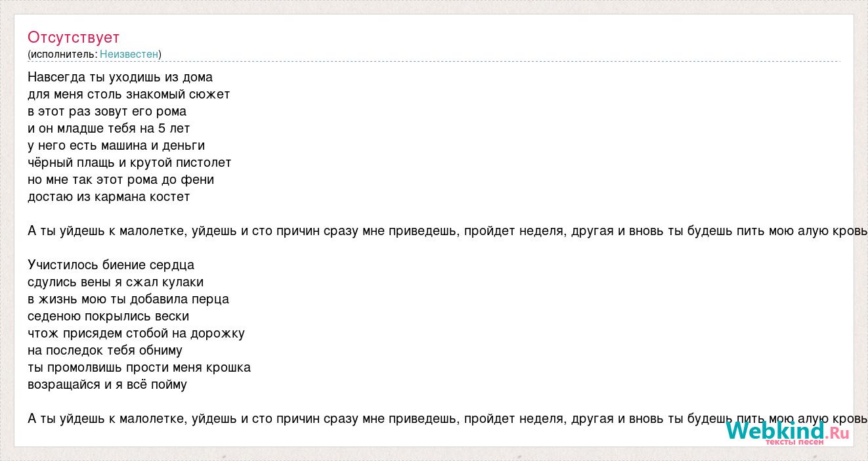Screen dimensions: 868x461
Task: Click the Webkind.Ru logo
Action: pyautogui.click(x=787, y=433)
